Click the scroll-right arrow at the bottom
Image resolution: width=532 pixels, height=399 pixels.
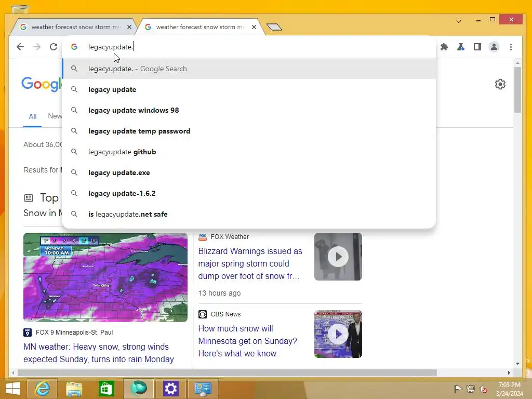509,373
